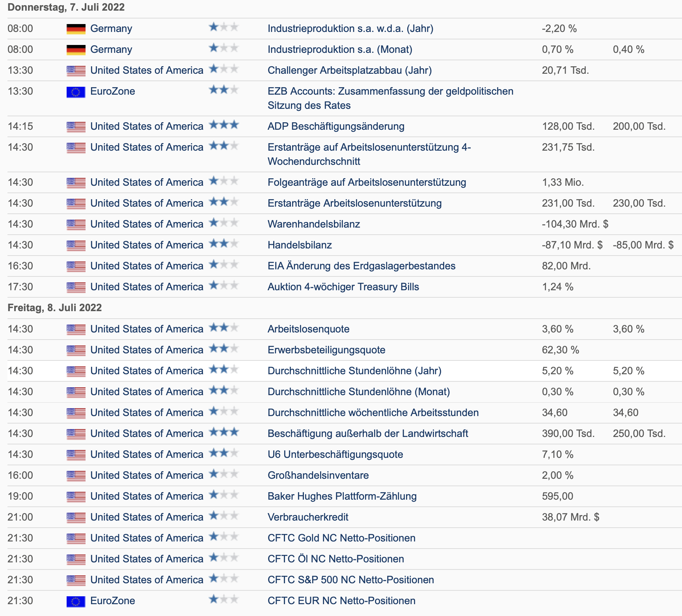Click star rating for Baker Hughes Plattform-Zählung
Screen dimensions: 682x616
point(224,495)
